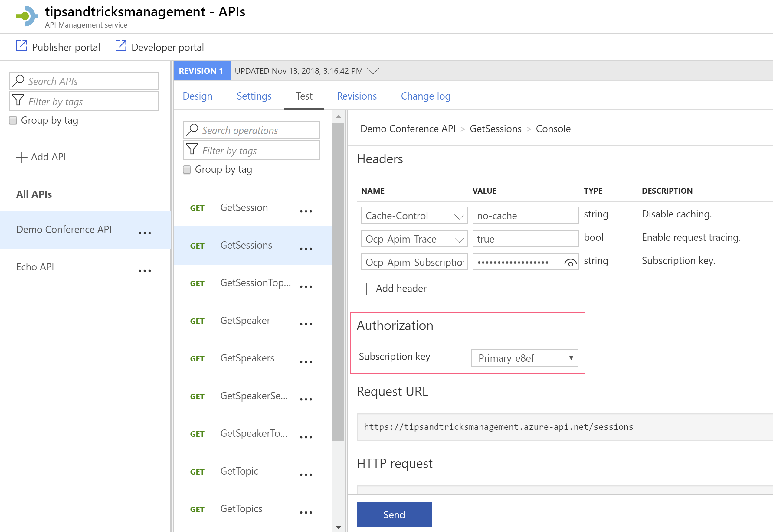Open the Cache-Control header name dropdown
Image resolution: width=773 pixels, height=532 pixels.
pyautogui.click(x=414, y=215)
